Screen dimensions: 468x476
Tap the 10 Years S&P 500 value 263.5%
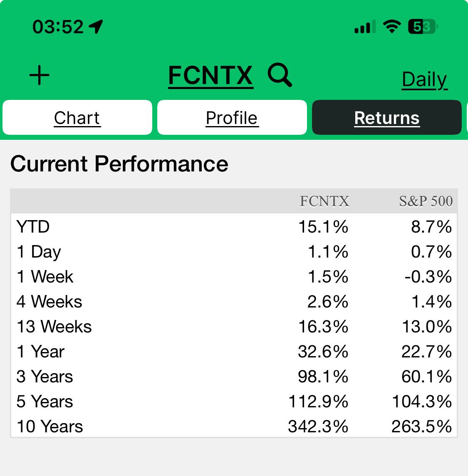(x=421, y=426)
